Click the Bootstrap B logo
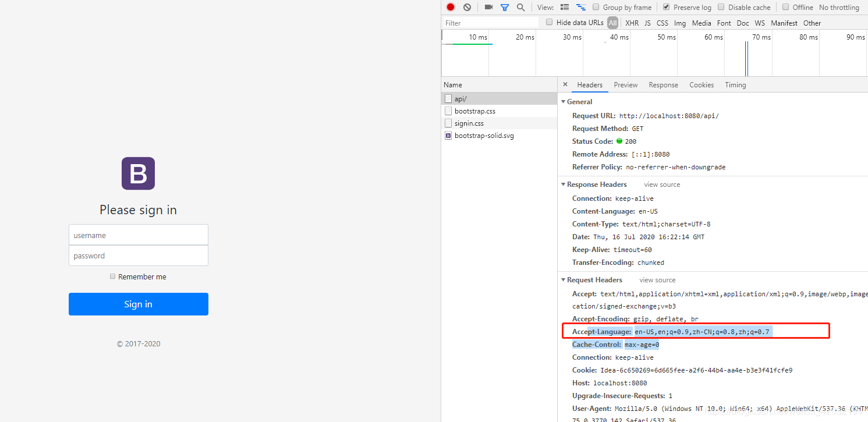The image size is (868, 422). [x=138, y=173]
